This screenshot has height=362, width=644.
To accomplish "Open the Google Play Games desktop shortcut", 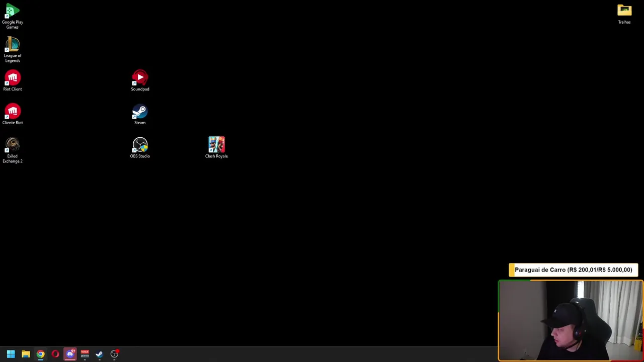I will tap(13, 17).
